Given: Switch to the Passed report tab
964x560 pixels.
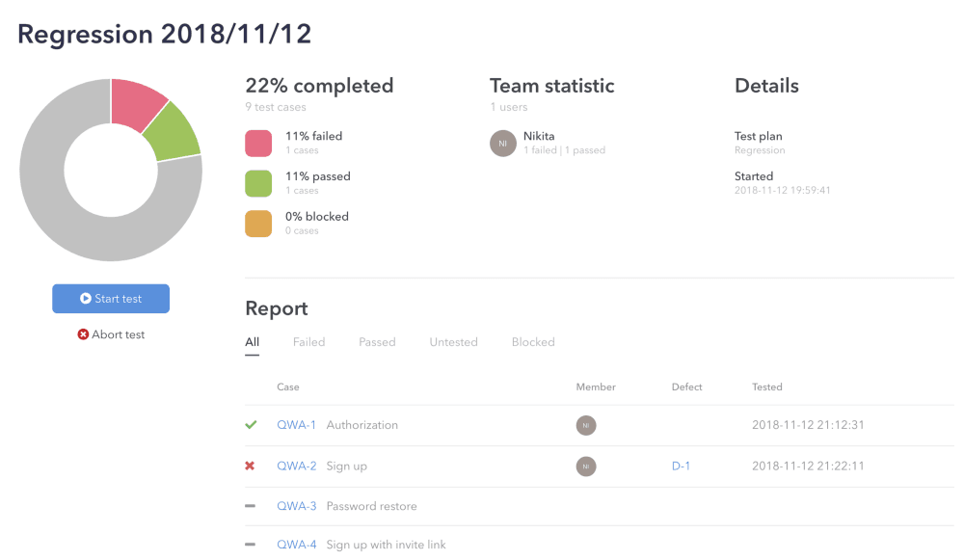Looking at the screenshot, I should pos(377,342).
